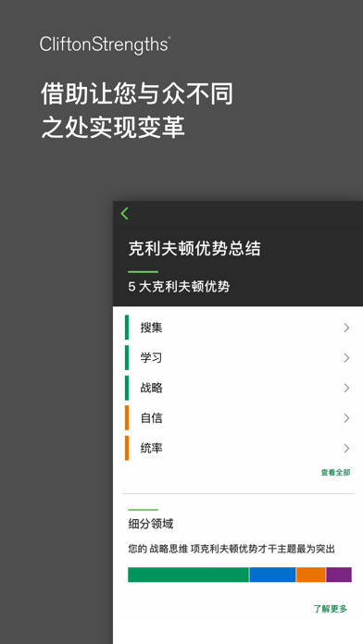Viewport: 363px width, 644px height.
Task: Expand the 学习 strength chevron
Action: pos(346,358)
